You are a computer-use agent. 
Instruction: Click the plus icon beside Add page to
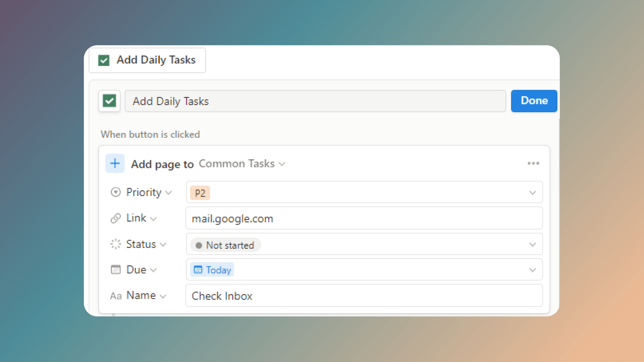[x=115, y=163]
